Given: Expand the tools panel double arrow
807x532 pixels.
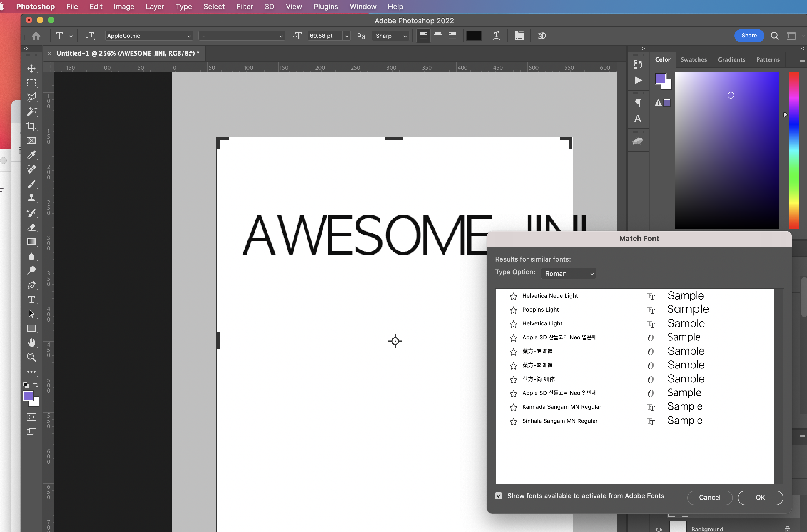Looking at the screenshot, I should [26, 49].
